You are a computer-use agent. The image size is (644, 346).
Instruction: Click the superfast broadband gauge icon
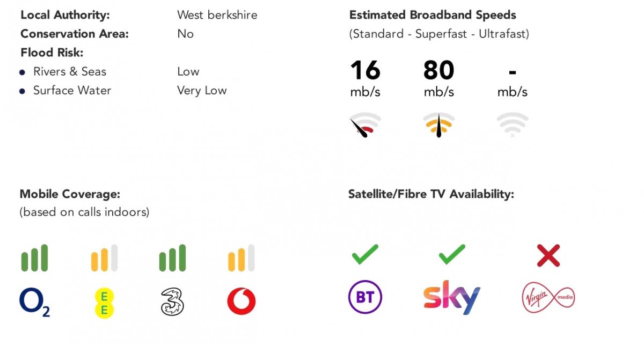438,124
